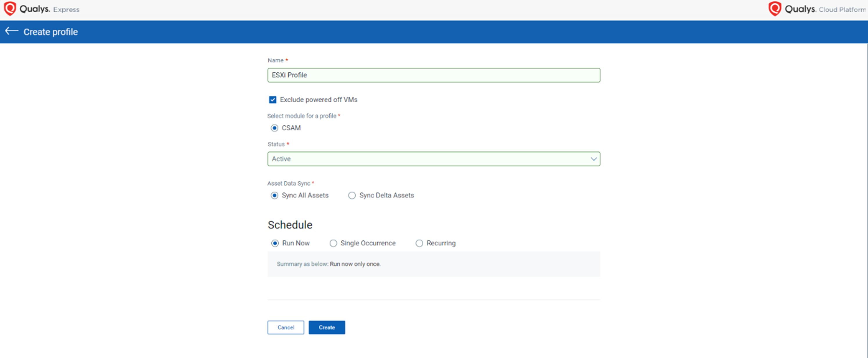The image size is (868, 358).
Task: Select Sync Delta Assets radio button
Action: click(352, 195)
